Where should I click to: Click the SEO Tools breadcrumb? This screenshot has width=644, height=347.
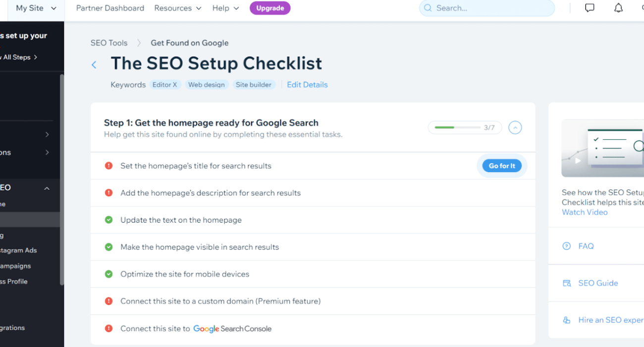109,43
